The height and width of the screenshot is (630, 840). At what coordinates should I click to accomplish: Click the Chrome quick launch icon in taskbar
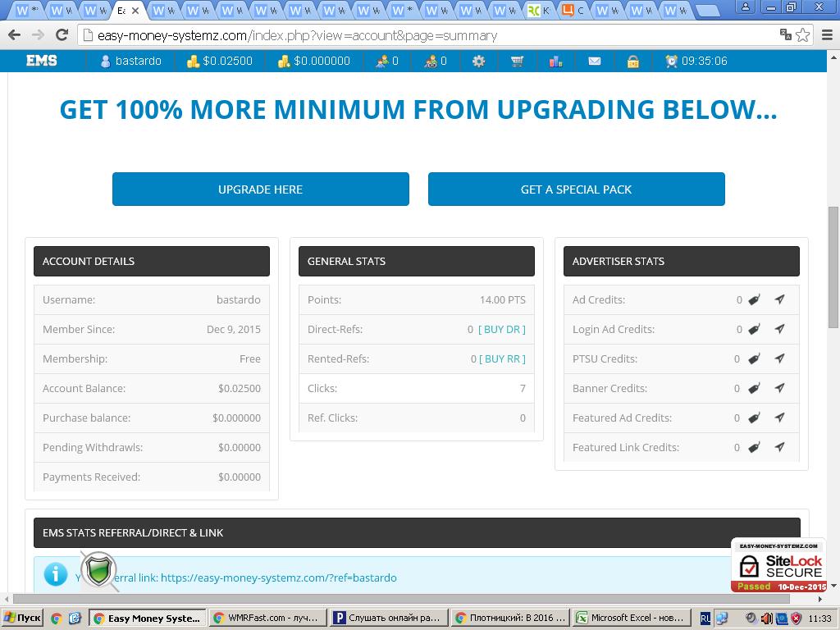click(x=57, y=619)
